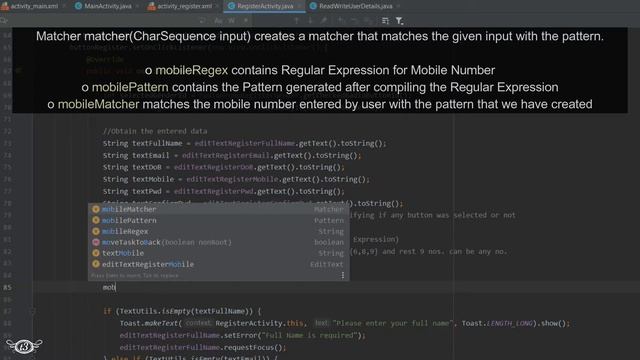This screenshot has width=640, height=360.
Task: Click the 'String textDoB' code line
Action: pyautogui.click(x=223, y=167)
